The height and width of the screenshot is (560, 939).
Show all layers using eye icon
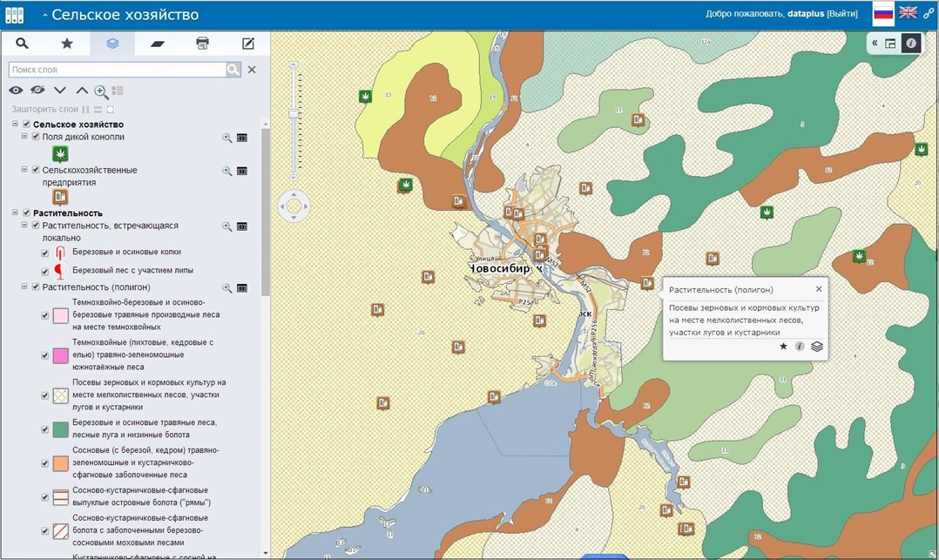tap(16, 91)
